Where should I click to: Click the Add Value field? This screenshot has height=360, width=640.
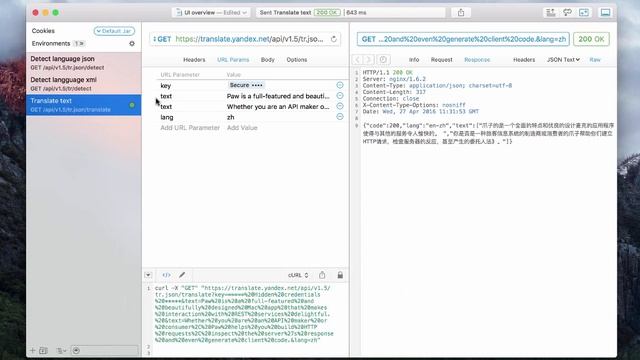tap(242, 128)
